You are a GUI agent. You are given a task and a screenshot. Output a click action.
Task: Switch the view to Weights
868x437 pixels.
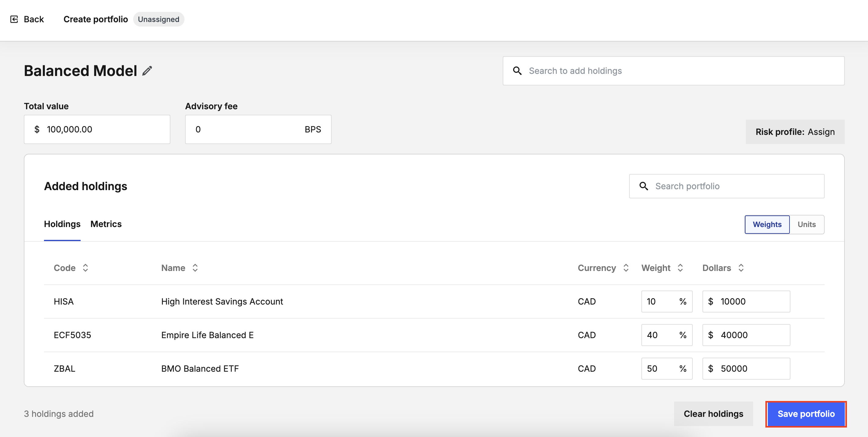(767, 225)
